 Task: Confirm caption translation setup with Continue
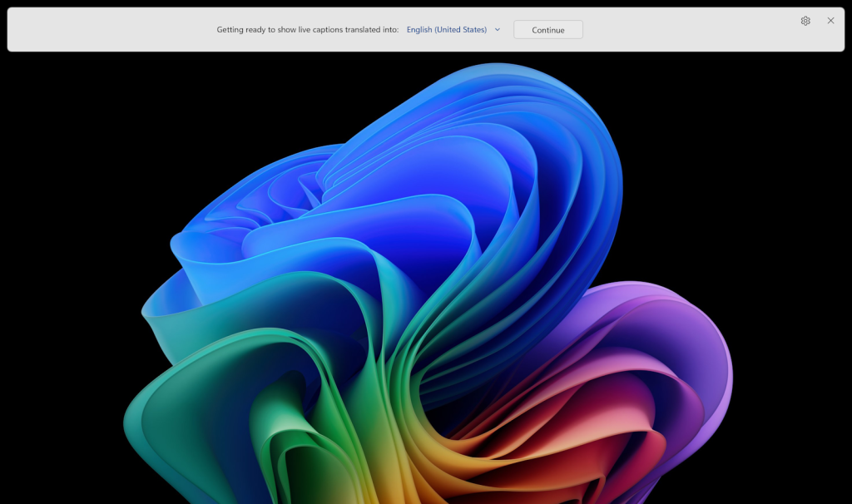tap(547, 30)
